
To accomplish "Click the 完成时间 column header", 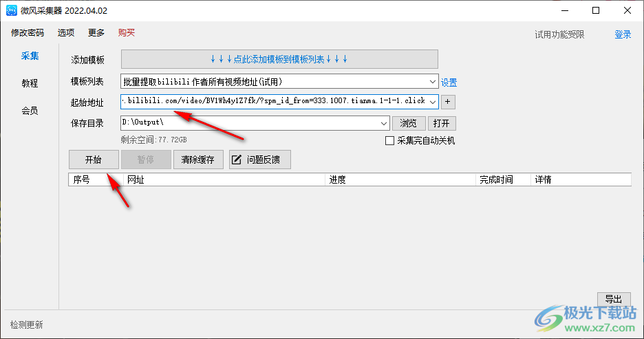I will coord(503,179).
